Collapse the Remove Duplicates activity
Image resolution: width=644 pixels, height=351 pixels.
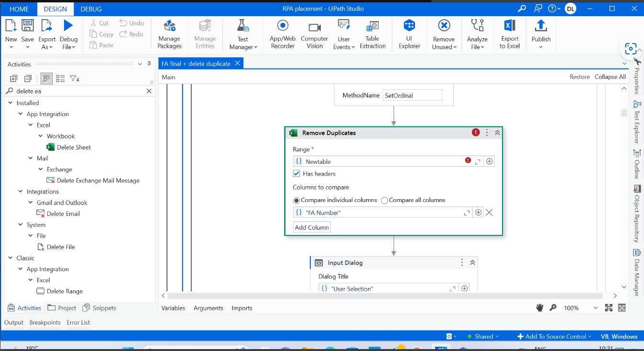[497, 133]
